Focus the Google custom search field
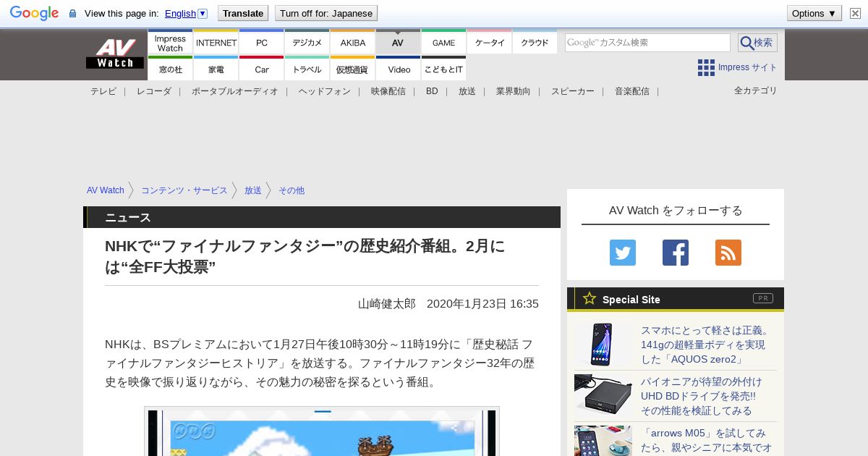The image size is (868, 456). 647,43
